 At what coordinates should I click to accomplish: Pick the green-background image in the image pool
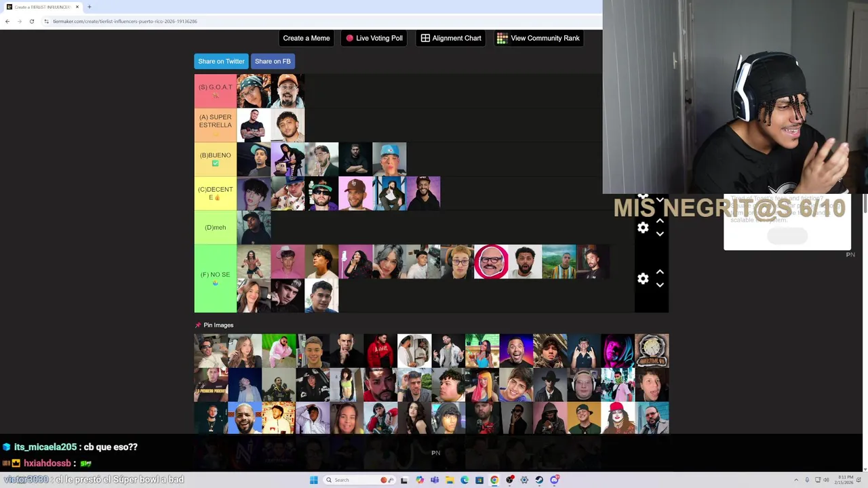(279, 350)
